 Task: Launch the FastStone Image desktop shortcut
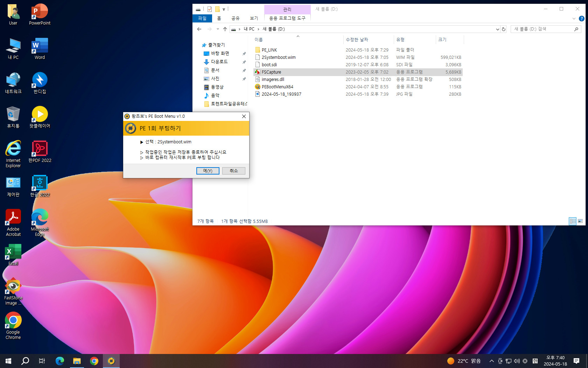point(13,292)
